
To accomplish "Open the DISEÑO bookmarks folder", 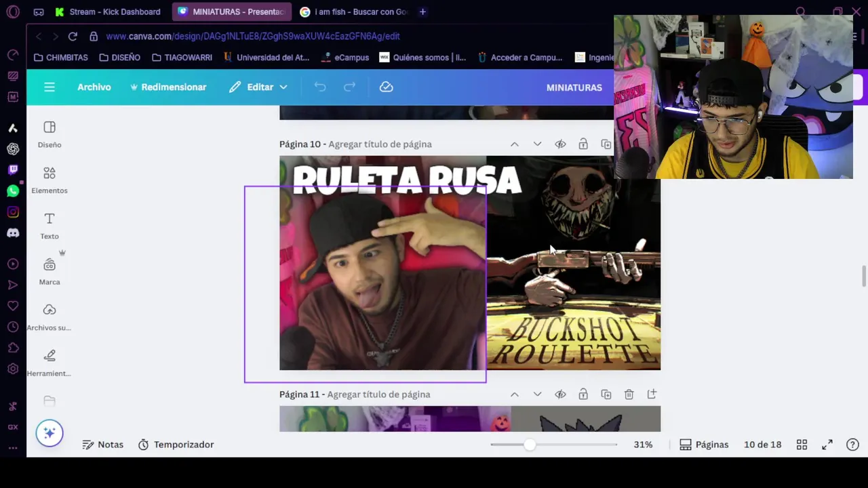I will pos(120,58).
